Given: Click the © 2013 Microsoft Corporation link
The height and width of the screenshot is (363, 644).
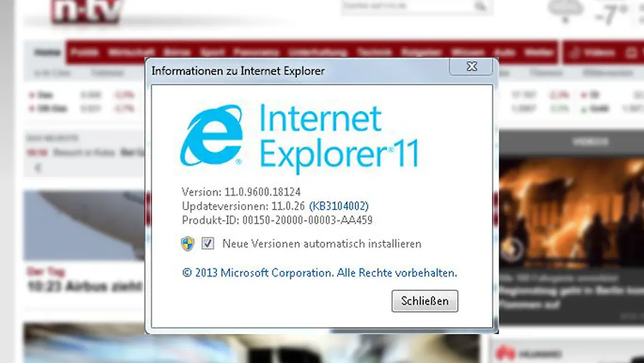Looking at the screenshot, I should [x=319, y=273].
